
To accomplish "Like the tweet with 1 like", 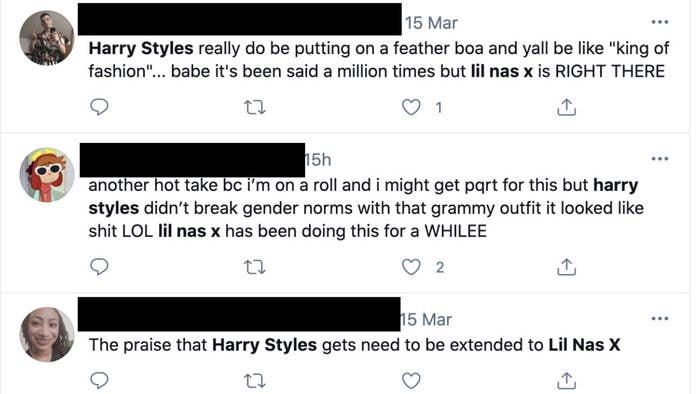I will pos(411,107).
